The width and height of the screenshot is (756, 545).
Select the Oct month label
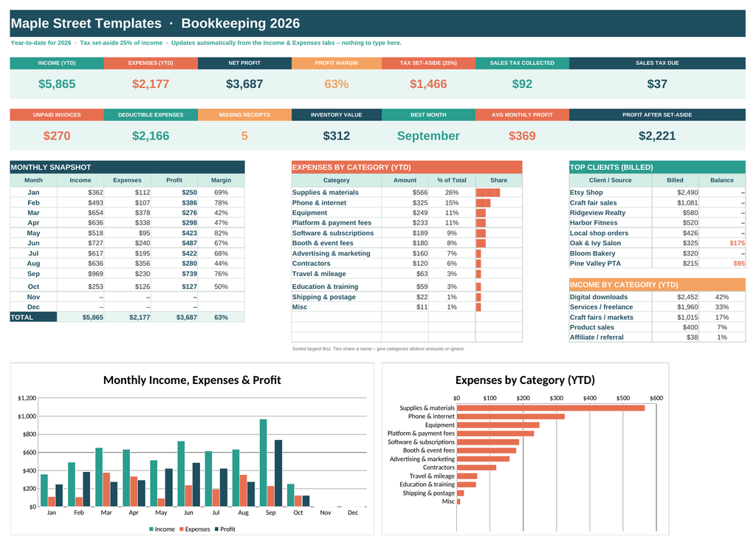pos(33,287)
